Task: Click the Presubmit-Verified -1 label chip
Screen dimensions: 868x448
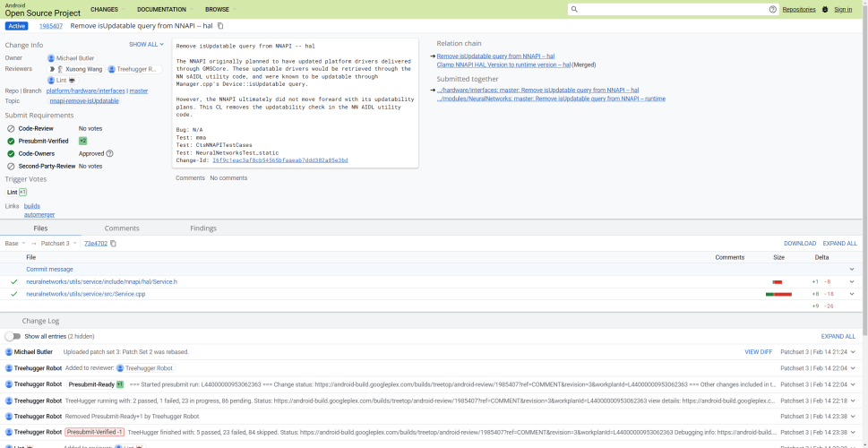Action: (x=95, y=432)
